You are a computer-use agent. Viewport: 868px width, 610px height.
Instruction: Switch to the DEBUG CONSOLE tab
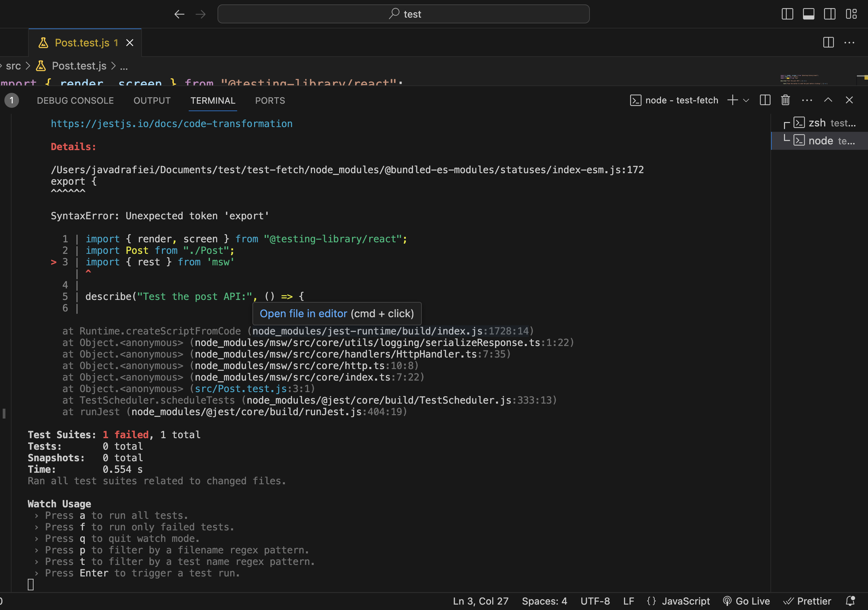pos(75,101)
